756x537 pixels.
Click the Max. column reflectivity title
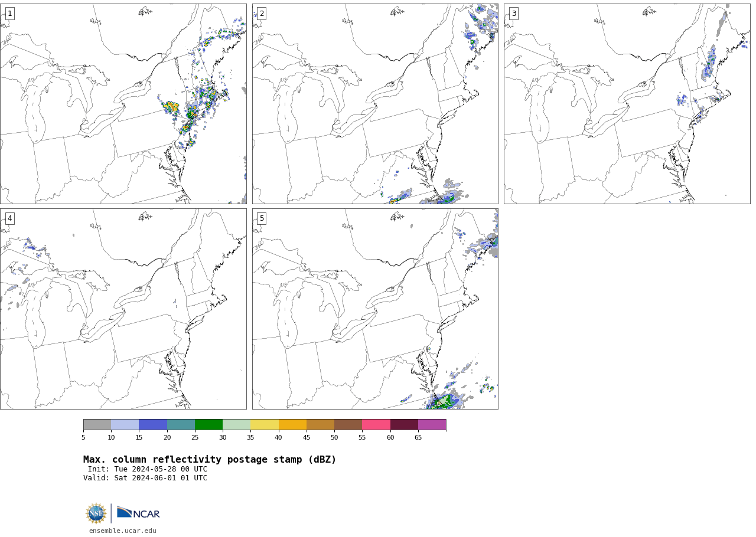pyautogui.click(x=210, y=460)
